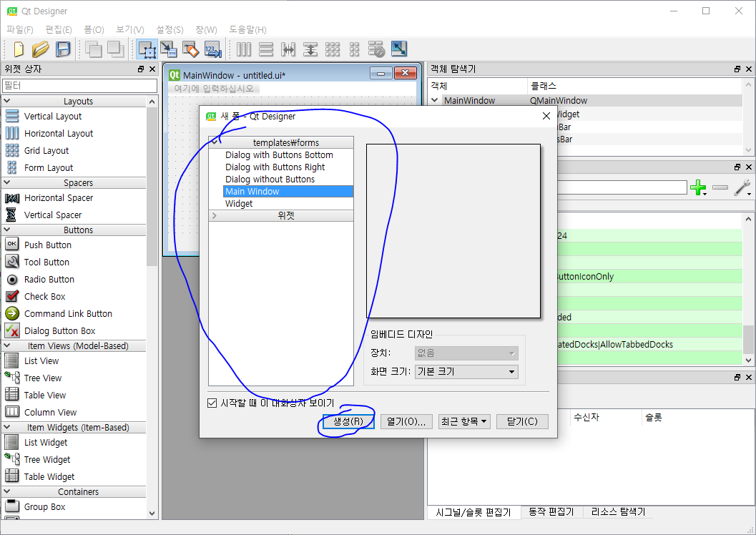
Task: Click the Adjust Size toolbar icon
Action: pyautogui.click(x=399, y=49)
